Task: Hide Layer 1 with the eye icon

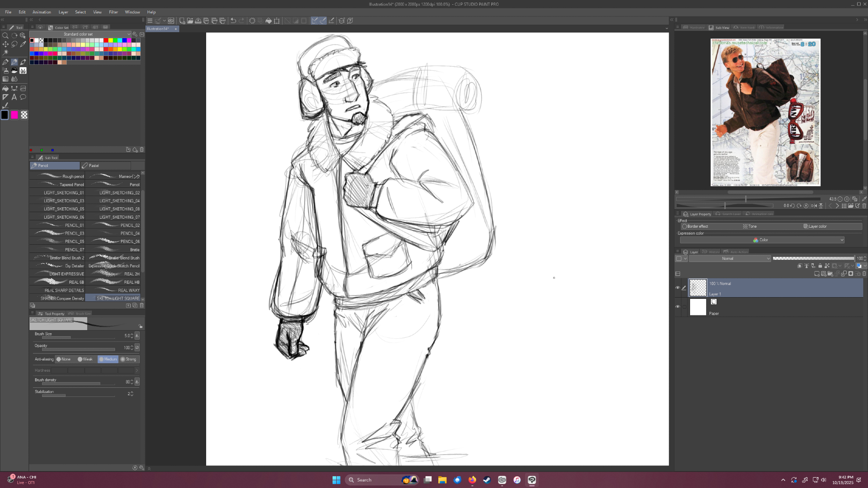Action: tap(677, 288)
